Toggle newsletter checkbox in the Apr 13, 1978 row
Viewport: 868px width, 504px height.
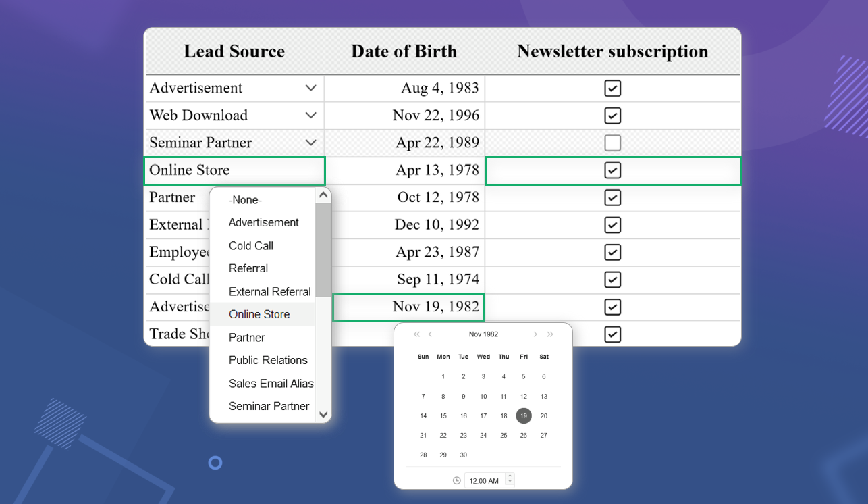point(612,170)
